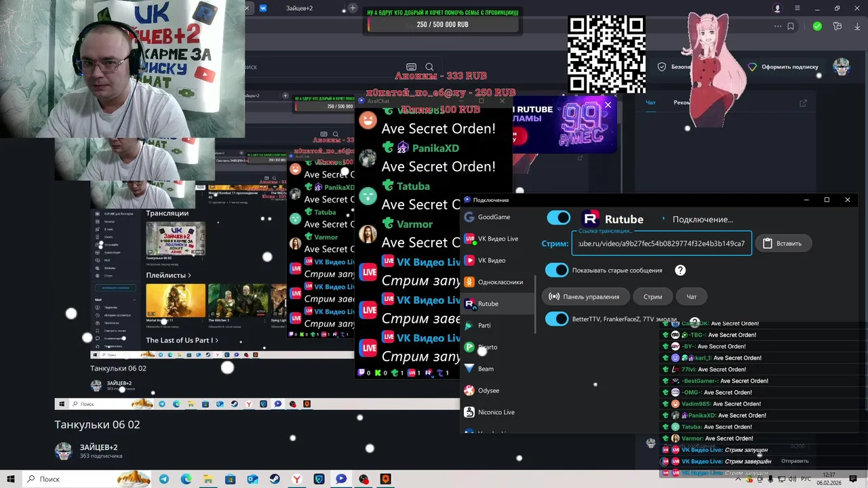Switch to the Чат tab on the page
The width and height of the screenshot is (868, 488).
(651, 103)
